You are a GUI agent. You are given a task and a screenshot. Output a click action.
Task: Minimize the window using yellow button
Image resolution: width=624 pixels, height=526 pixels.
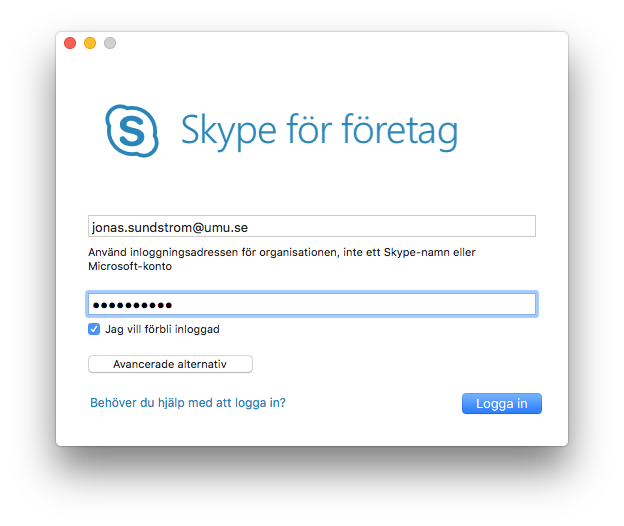pyautogui.click(x=90, y=43)
